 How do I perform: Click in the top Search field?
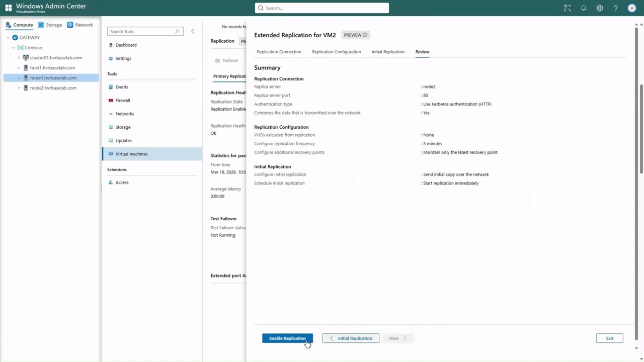[x=322, y=8]
